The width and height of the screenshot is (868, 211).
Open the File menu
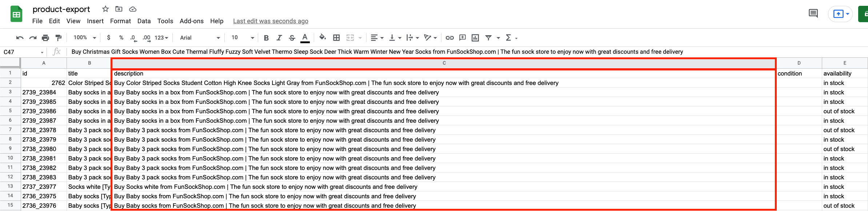coord(37,21)
